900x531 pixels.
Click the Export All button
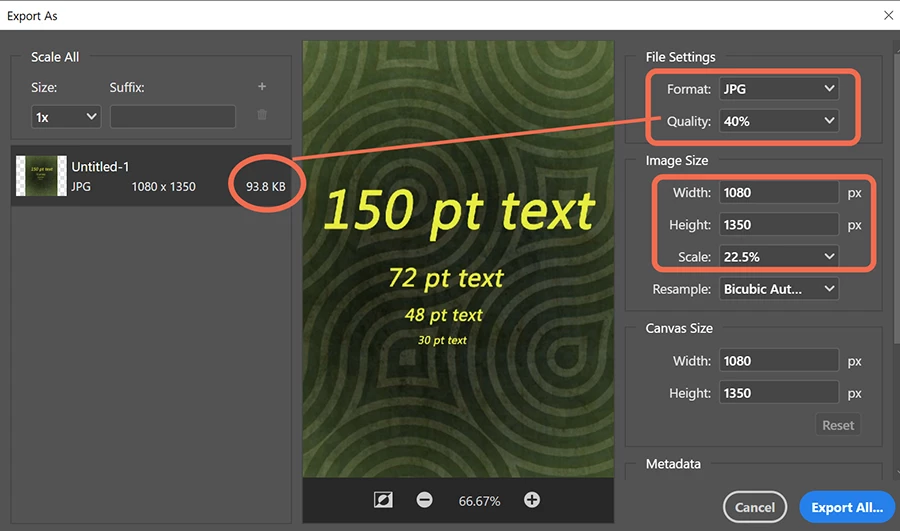(x=847, y=507)
